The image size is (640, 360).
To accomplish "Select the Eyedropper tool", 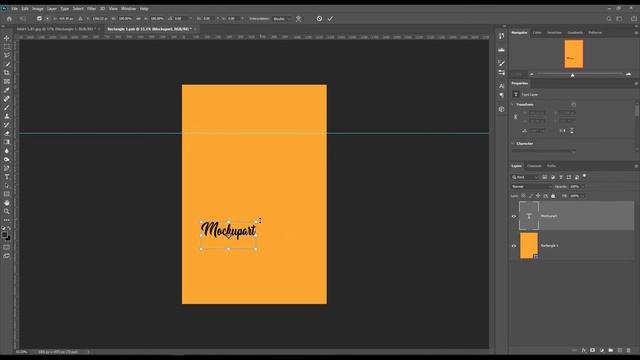I will 7,90.
